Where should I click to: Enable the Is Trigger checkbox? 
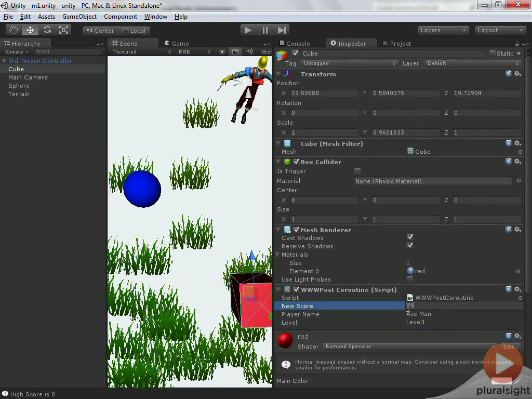357,171
